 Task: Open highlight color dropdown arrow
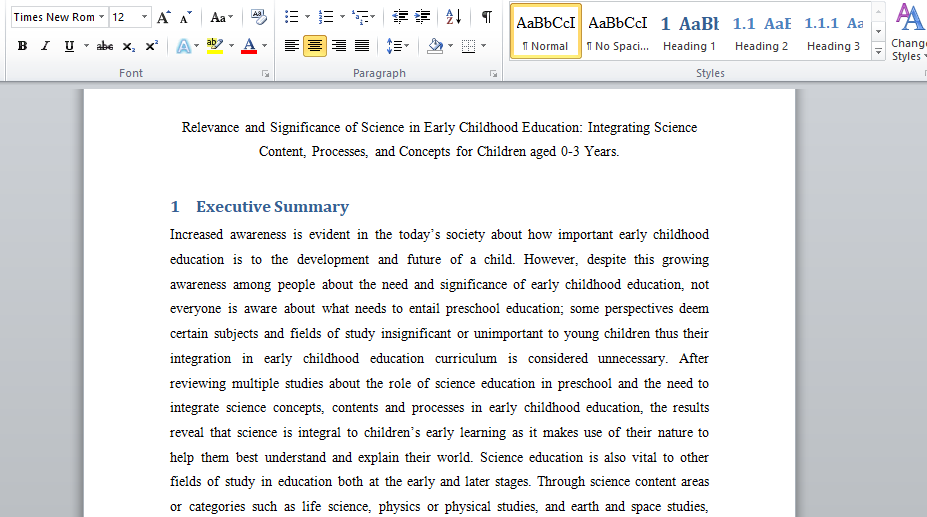pyautogui.click(x=231, y=46)
